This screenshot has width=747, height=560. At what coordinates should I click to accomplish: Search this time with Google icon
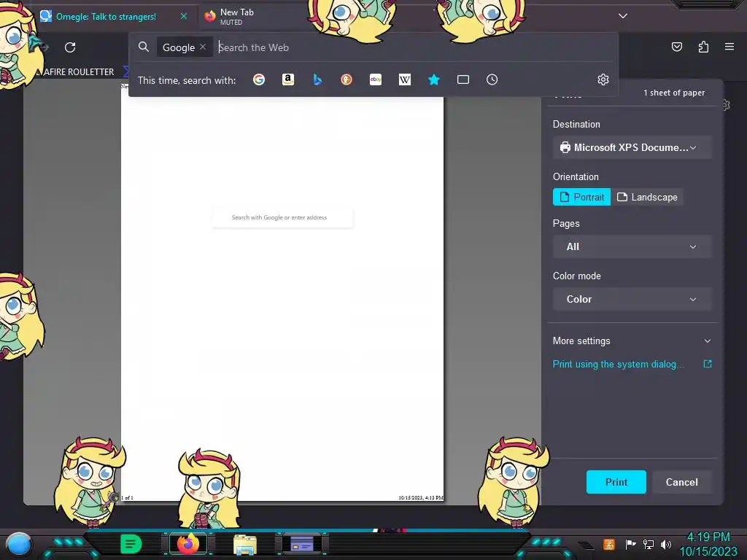259,79
